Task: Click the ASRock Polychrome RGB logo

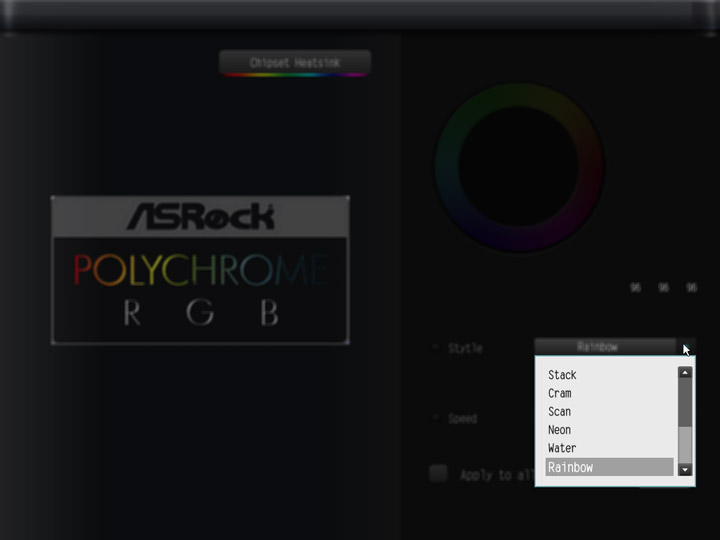Action: pos(200,270)
